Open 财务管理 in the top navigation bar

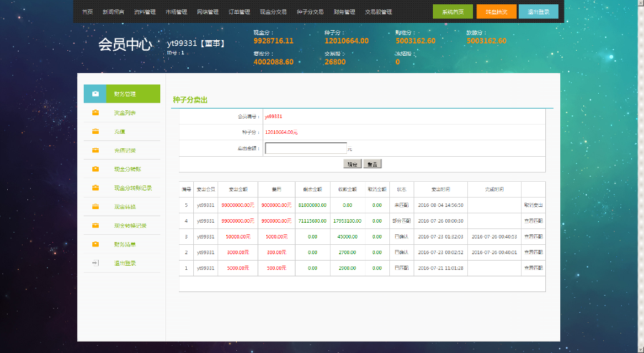tap(344, 12)
